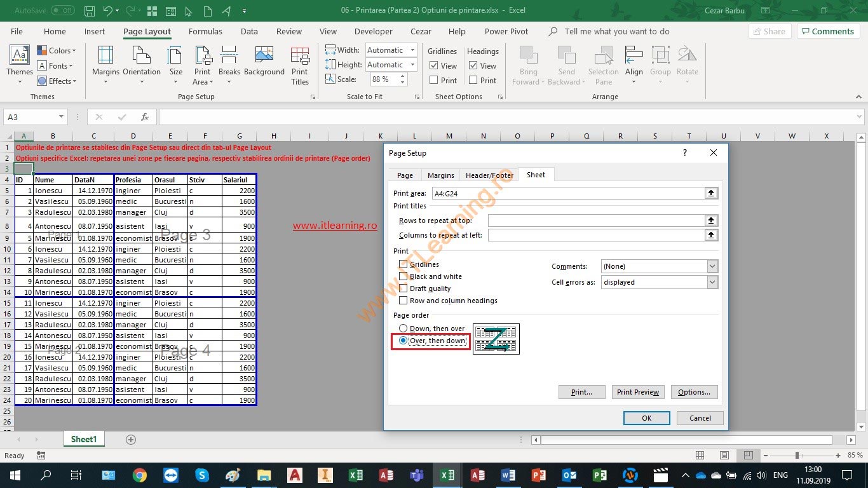Undo the last action in title bar

[108, 11]
